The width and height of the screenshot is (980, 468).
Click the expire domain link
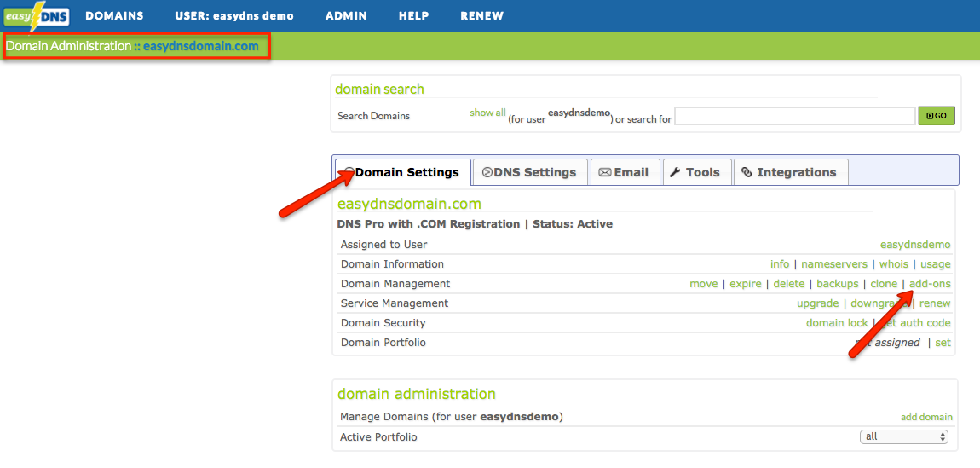tap(746, 284)
